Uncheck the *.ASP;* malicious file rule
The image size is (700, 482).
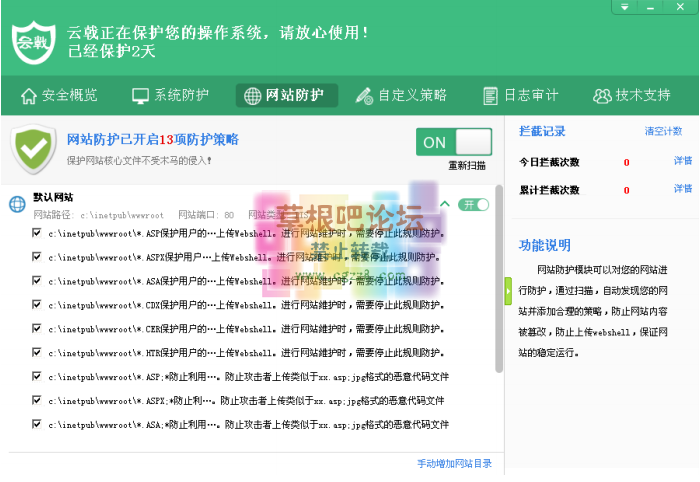coord(37,377)
